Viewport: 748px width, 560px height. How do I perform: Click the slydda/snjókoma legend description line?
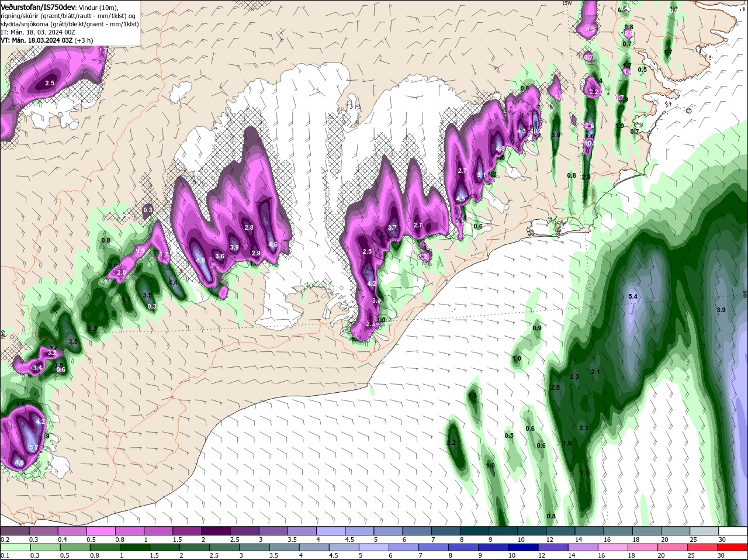pos(70,23)
